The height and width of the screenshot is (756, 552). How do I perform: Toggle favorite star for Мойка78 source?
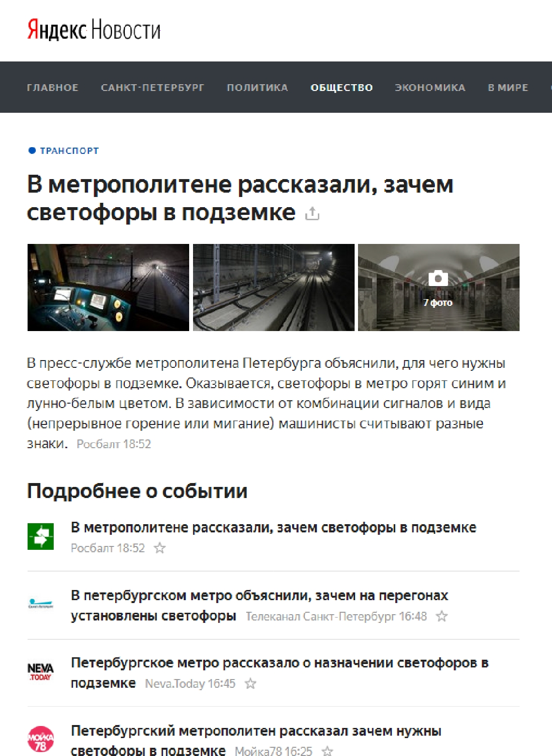point(328,751)
